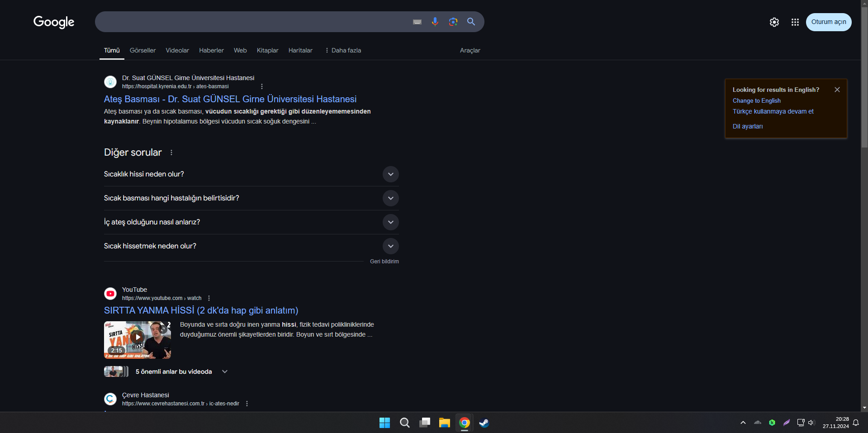Open 'SIRTTA YANMA HİSSİ' YouTube result link
This screenshot has width=868, height=433.
click(201, 310)
